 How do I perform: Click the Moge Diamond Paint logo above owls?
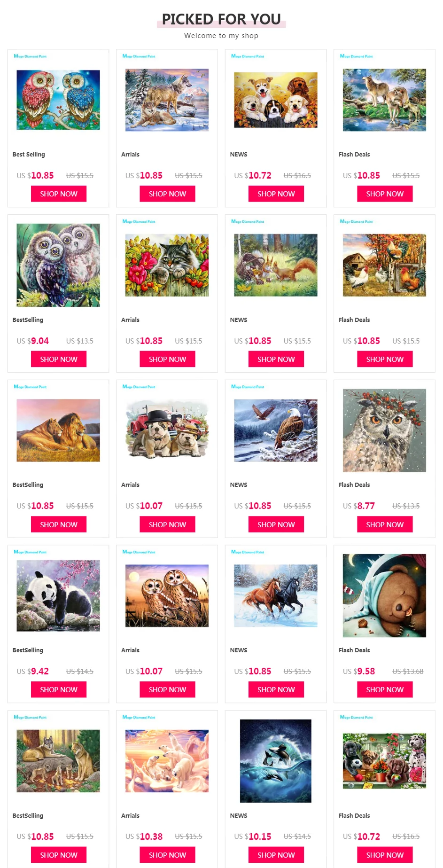coord(30,56)
